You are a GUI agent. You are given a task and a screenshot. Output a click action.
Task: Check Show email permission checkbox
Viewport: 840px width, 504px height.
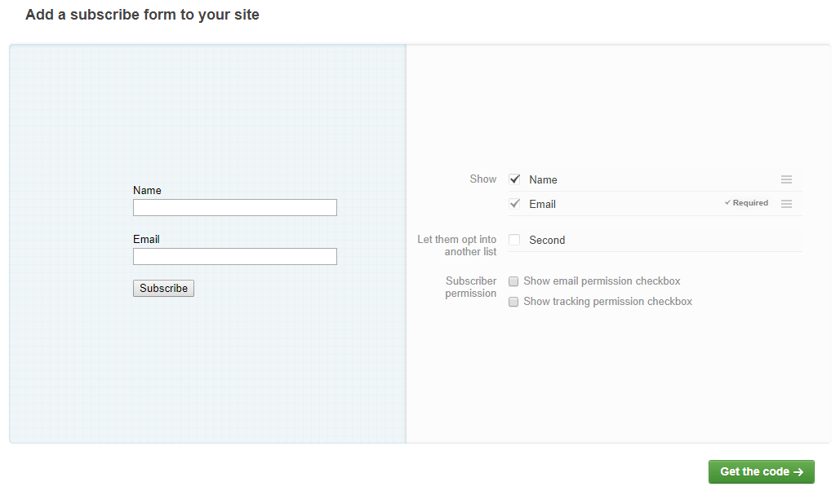pos(513,281)
